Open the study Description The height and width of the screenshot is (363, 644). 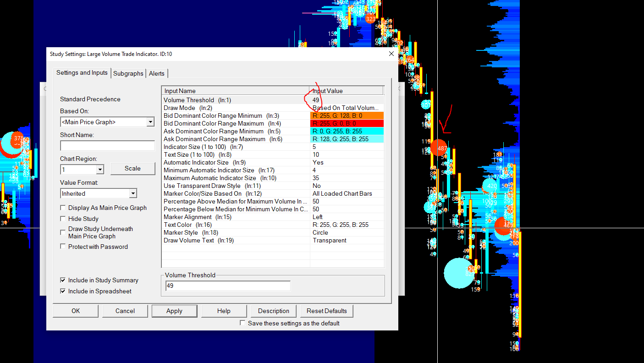(x=273, y=311)
